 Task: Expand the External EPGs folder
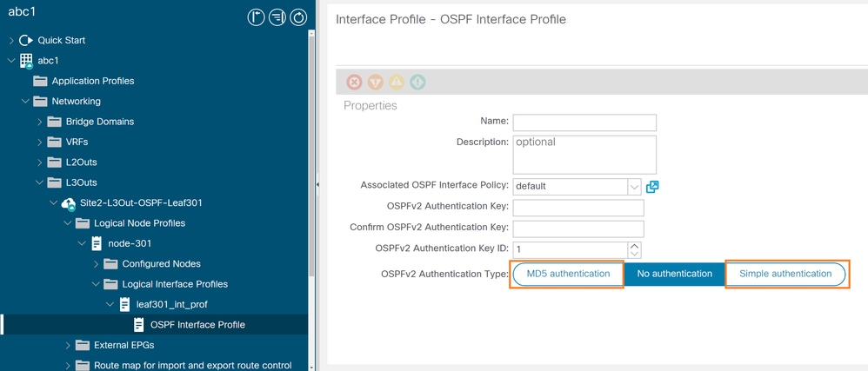tap(68, 346)
